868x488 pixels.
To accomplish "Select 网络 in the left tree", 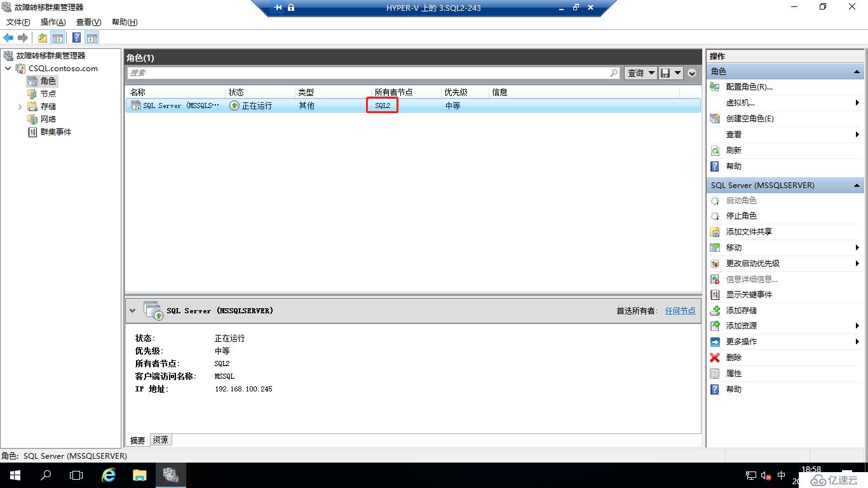I will tap(48, 119).
